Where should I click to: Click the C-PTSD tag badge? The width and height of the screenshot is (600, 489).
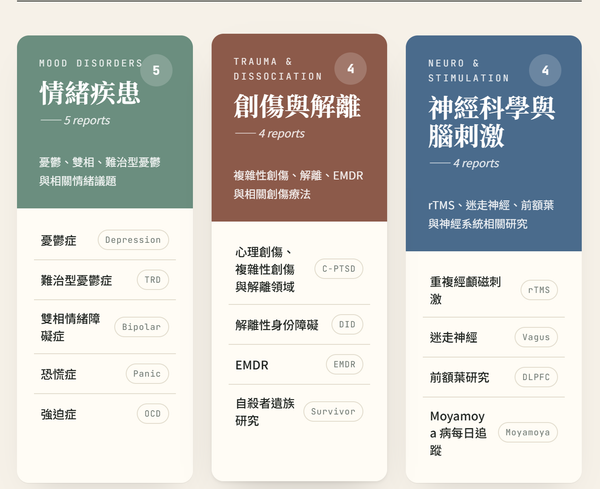(339, 269)
